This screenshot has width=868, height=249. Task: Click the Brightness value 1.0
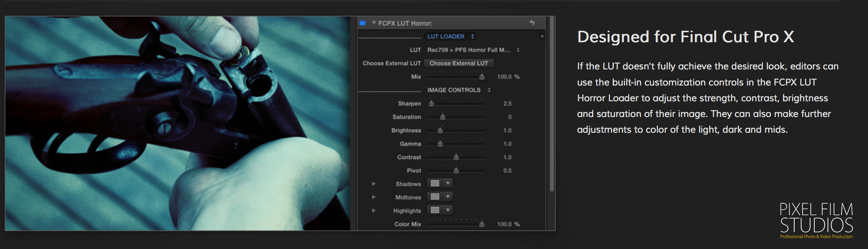[507, 131]
